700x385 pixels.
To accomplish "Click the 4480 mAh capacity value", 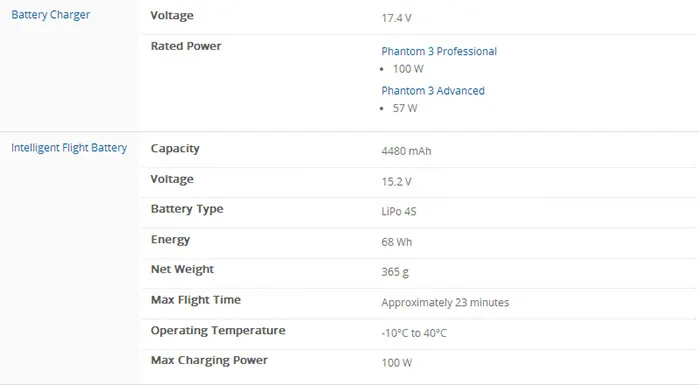I will click(x=406, y=151).
